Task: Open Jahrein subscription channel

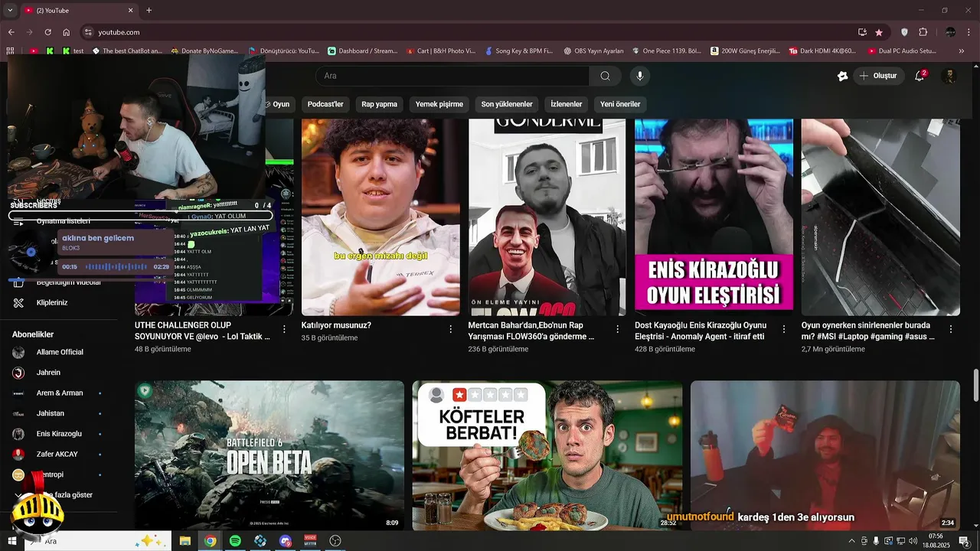Action: [48, 373]
